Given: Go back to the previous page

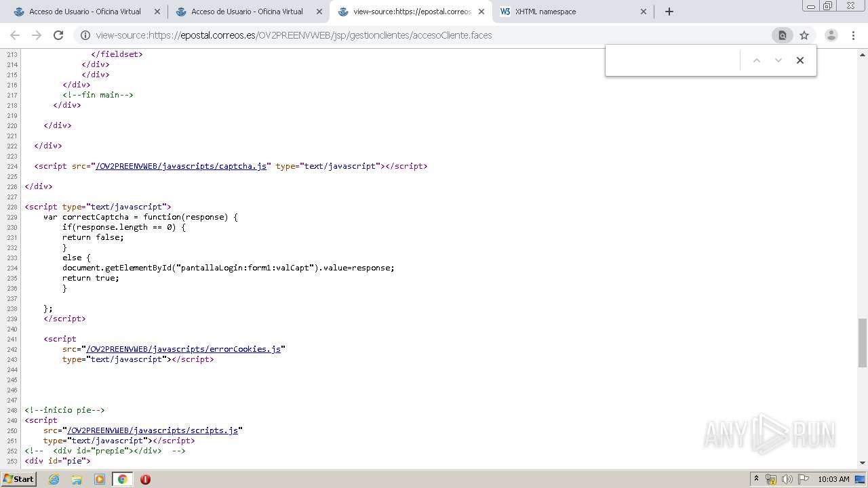Looking at the screenshot, I should tap(15, 35).
